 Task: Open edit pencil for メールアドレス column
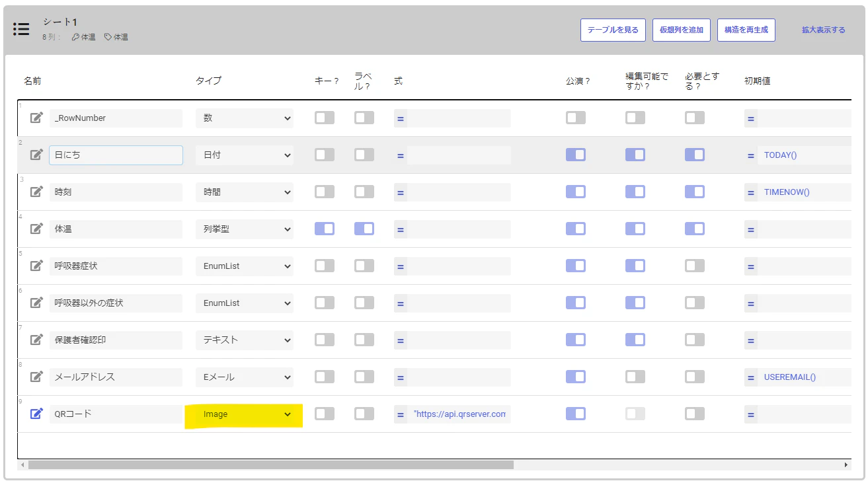point(37,377)
